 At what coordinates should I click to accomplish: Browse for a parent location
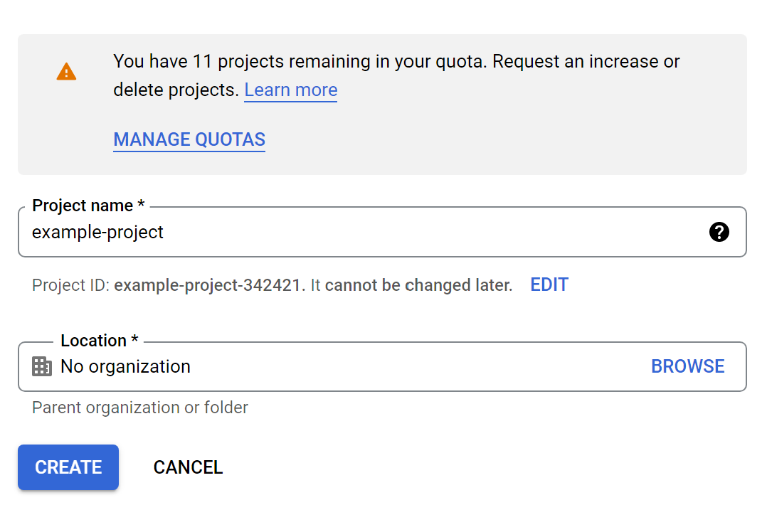coord(687,366)
